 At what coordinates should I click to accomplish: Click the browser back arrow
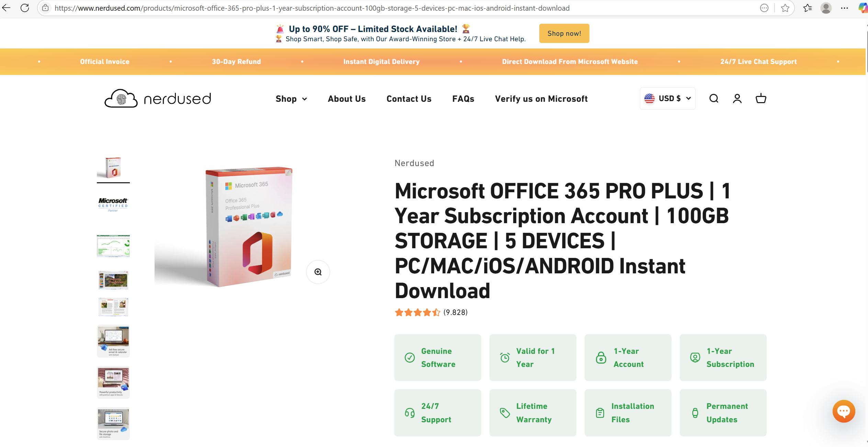click(x=6, y=8)
